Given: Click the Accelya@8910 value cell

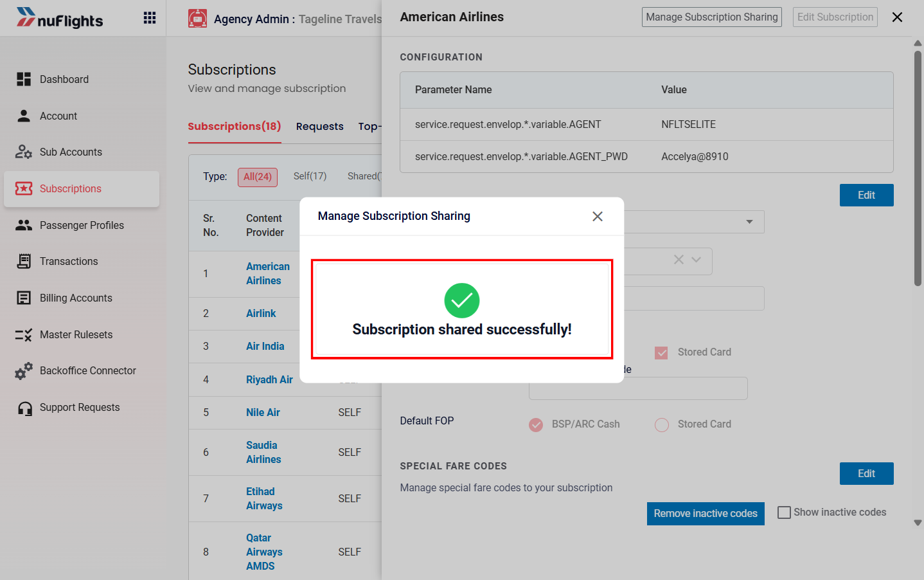Looking at the screenshot, I should (x=695, y=157).
